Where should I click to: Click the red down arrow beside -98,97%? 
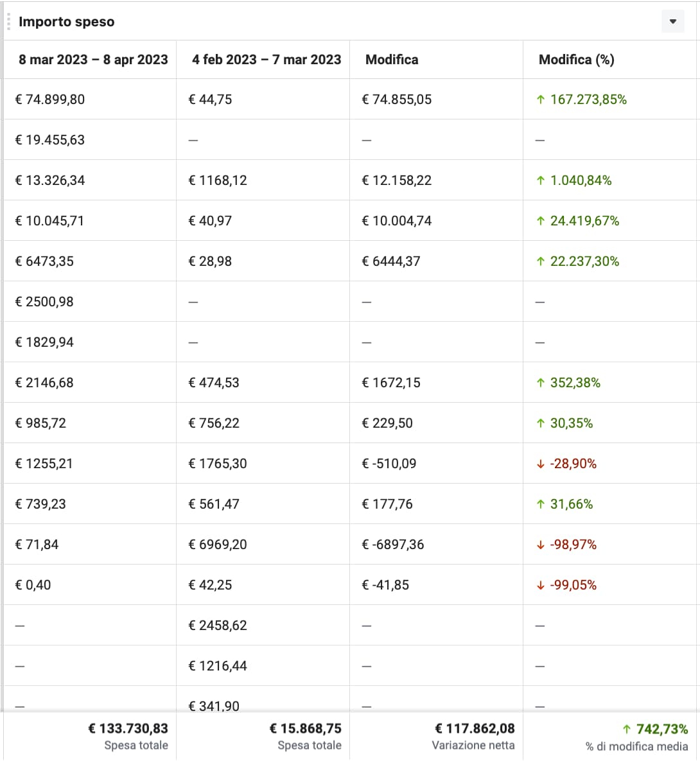pyautogui.click(x=541, y=545)
